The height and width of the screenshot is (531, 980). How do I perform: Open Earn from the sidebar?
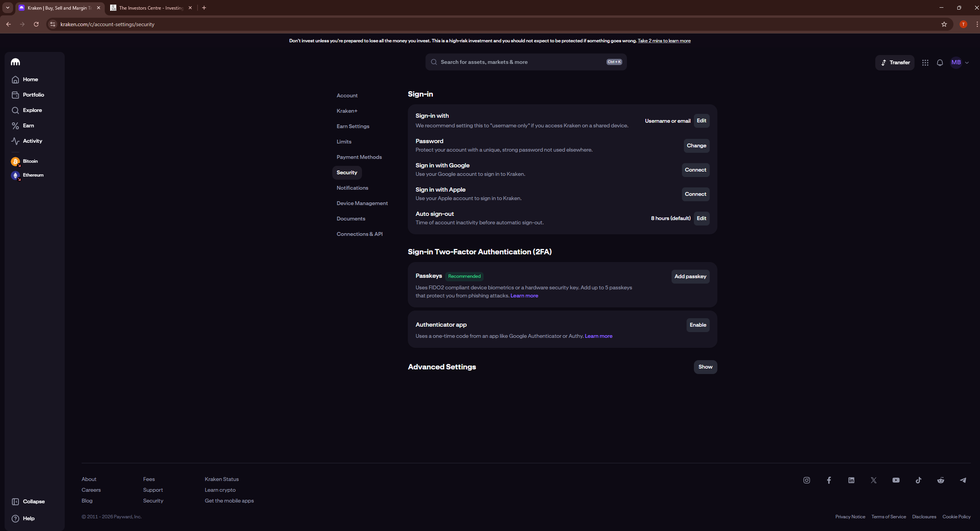[x=23, y=125]
